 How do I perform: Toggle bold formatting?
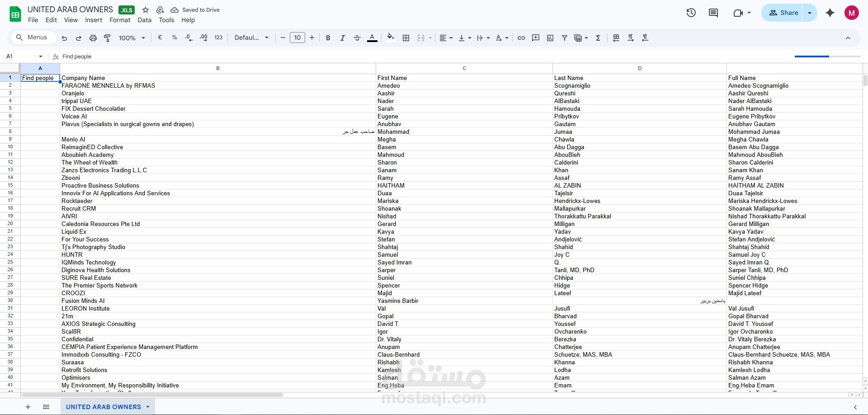click(x=328, y=38)
